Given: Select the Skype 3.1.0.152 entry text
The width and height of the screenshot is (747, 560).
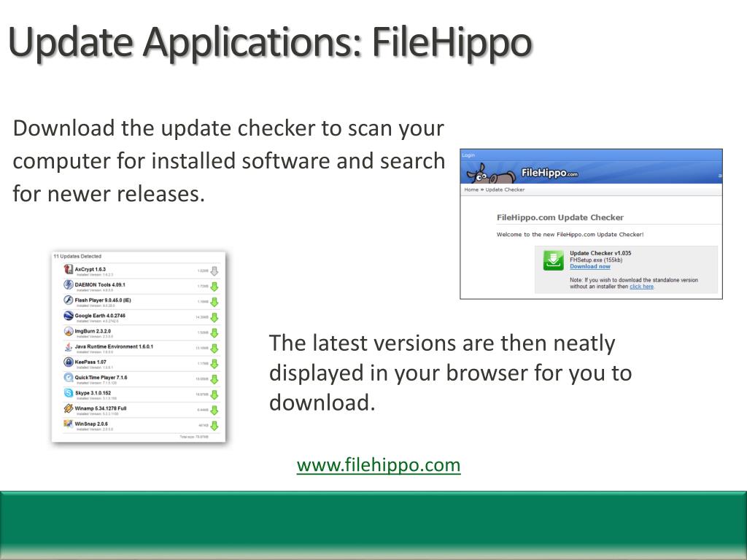Looking at the screenshot, I should pos(93,393).
